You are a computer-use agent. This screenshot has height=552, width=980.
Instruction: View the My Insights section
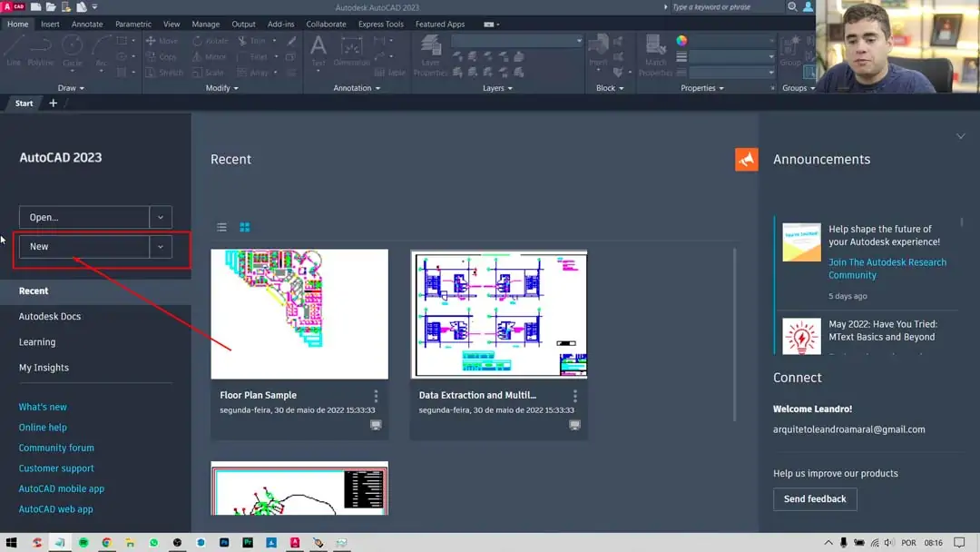pyautogui.click(x=44, y=368)
